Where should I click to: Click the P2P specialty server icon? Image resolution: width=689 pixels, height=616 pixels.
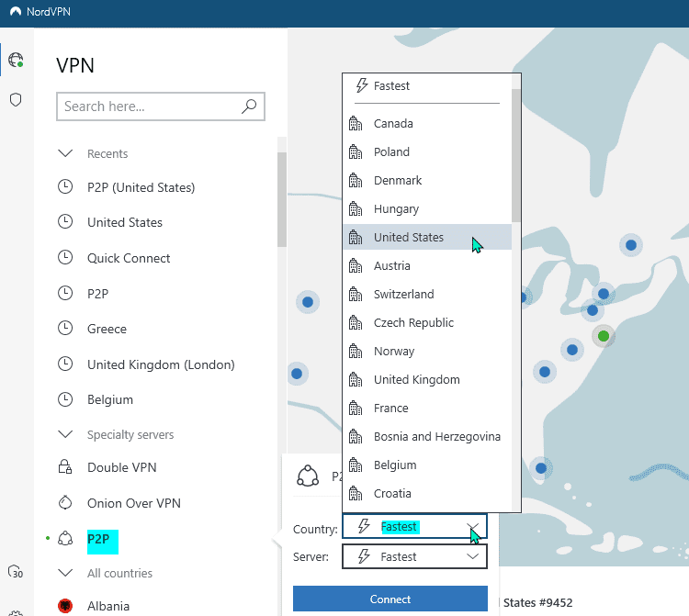point(65,538)
